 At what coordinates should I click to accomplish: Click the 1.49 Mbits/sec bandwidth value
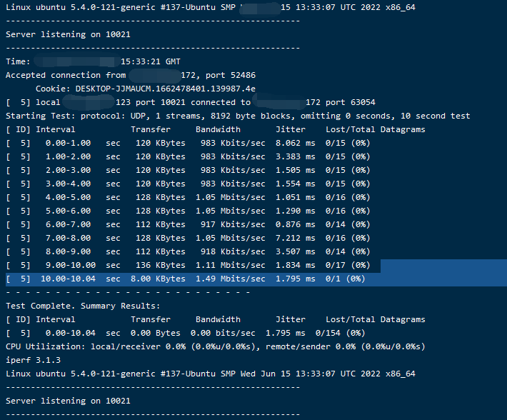click(230, 279)
